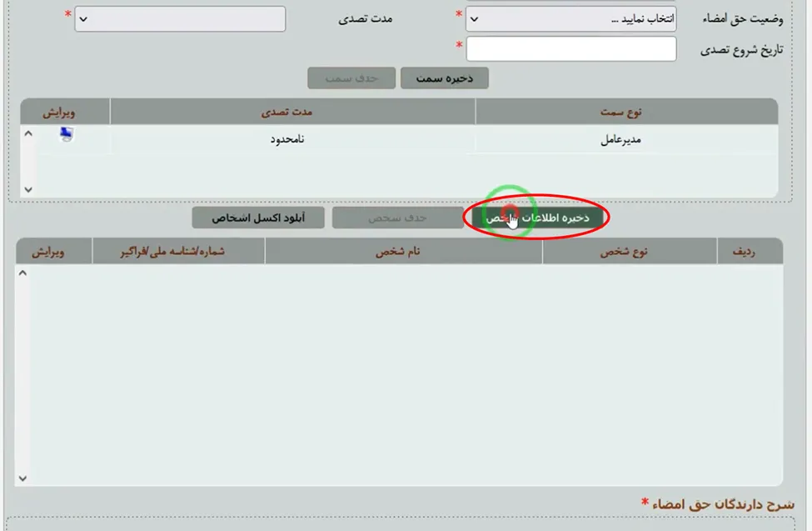Image resolution: width=812 pixels, height=531 pixels.
Task: Click the ویرایش header of persons table
Action: click(x=54, y=252)
